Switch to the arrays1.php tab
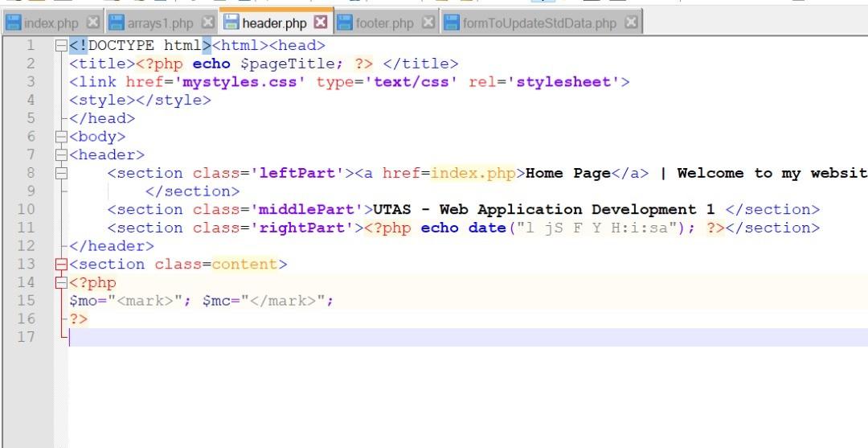This screenshot has width=868, height=448. pyautogui.click(x=161, y=23)
